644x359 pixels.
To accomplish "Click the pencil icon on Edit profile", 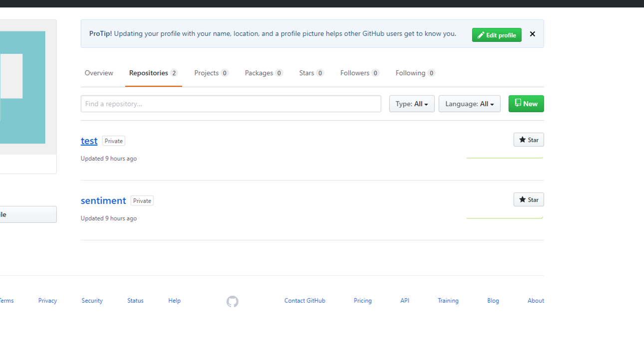I will 481,35.
